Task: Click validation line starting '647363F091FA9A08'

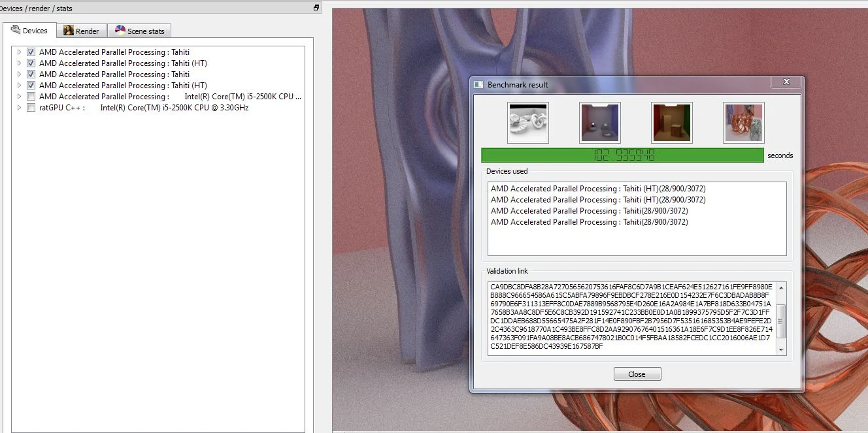Action: click(631, 338)
